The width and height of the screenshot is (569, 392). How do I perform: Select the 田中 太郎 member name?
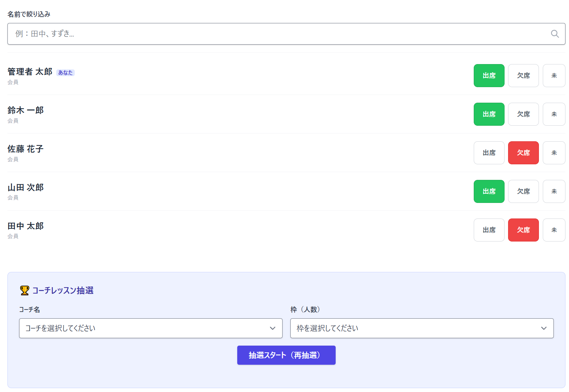25,226
